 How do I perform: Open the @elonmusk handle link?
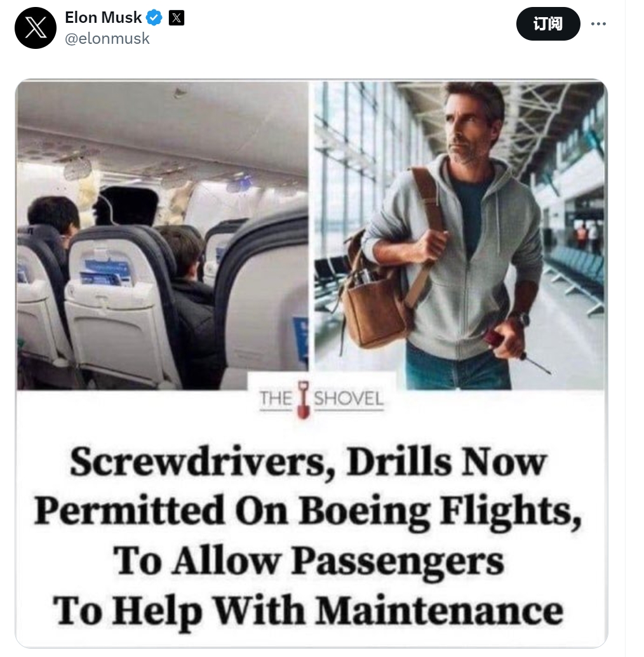(107, 39)
